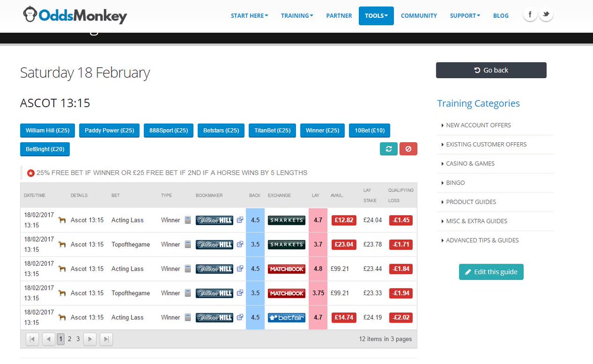This screenshot has width=593, height=364.
Task: Click the red clear filter icon button
Action: pos(408,149)
